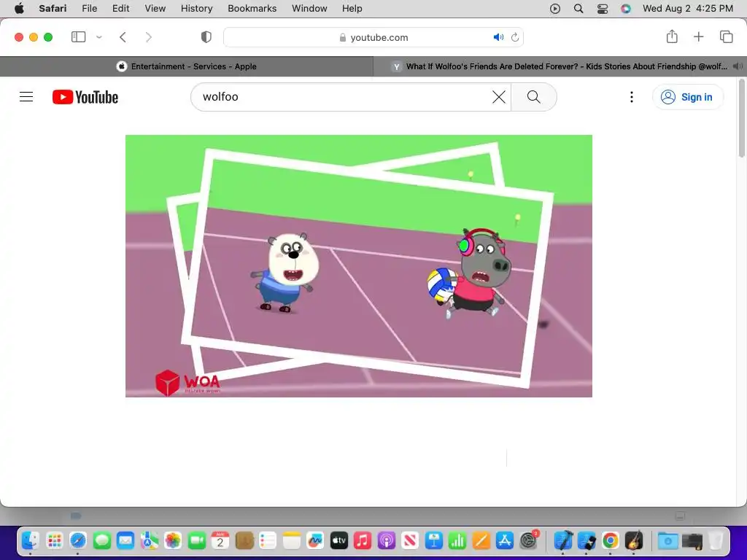This screenshot has width=747, height=560.
Task: Open Calendar from the Dock
Action: tap(220, 541)
